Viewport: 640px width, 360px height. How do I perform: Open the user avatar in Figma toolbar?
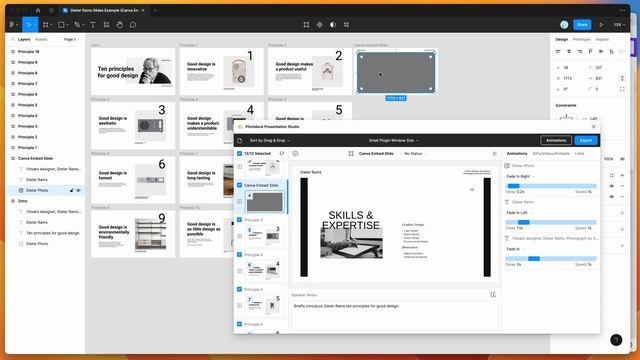(x=564, y=25)
